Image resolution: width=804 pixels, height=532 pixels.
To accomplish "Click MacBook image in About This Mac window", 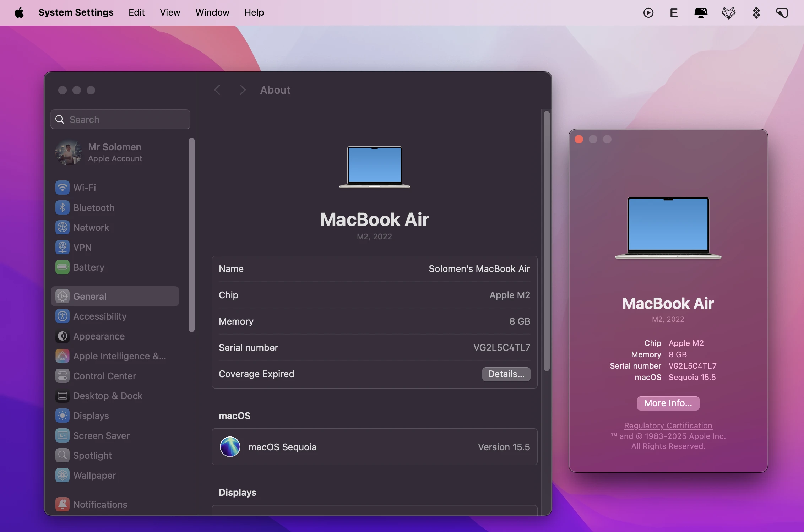I will (x=668, y=228).
